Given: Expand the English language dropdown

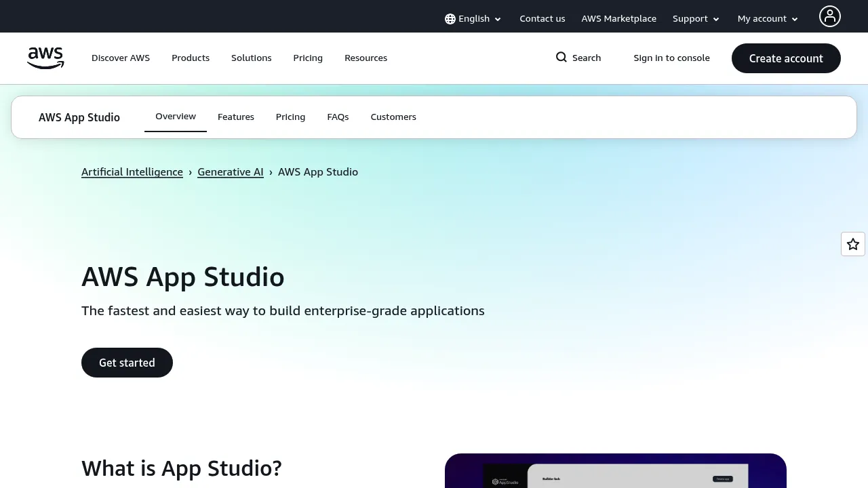Looking at the screenshot, I should (x=473, y=19).
